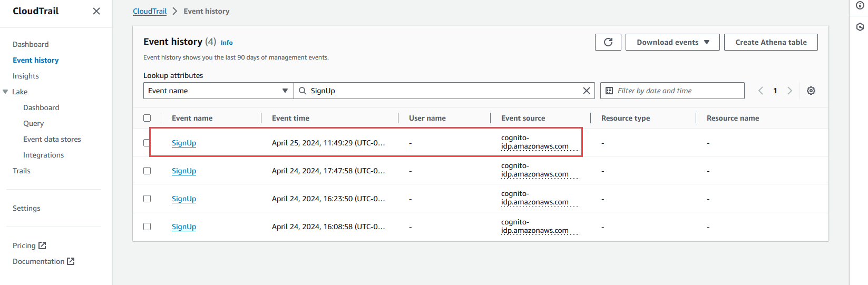Open the Event name lookup attribute dropdown
The height and width of the screenshot is (285, 868).
pos(218,91)
